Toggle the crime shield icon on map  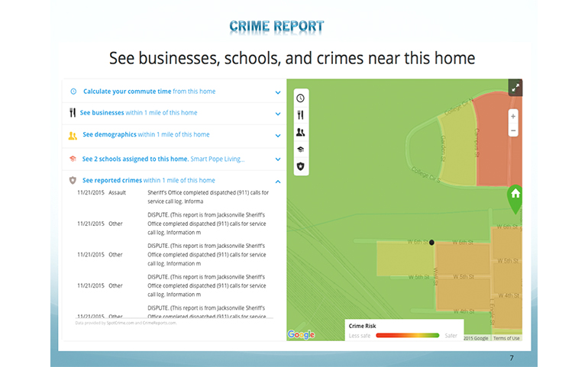click(x=301, y=166)
